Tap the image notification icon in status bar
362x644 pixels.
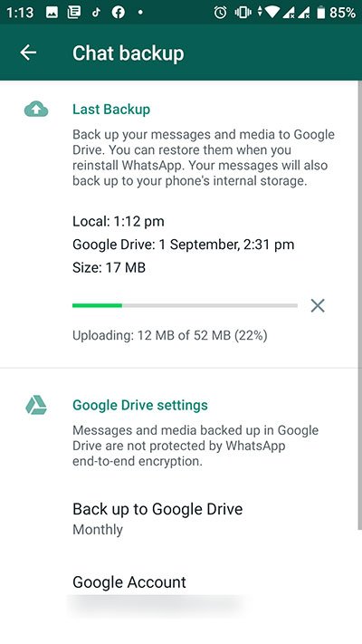52,13
